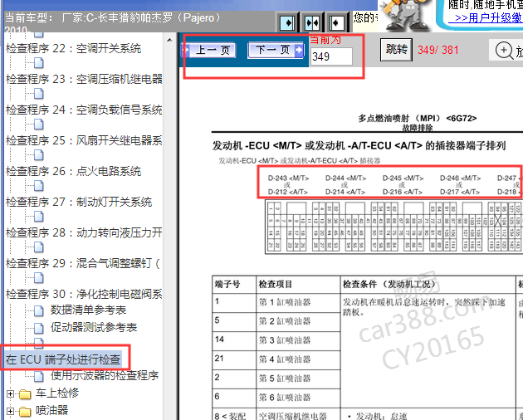523x420 pixels.
Task: Click the 跳转 jump button
Action: 396,49
